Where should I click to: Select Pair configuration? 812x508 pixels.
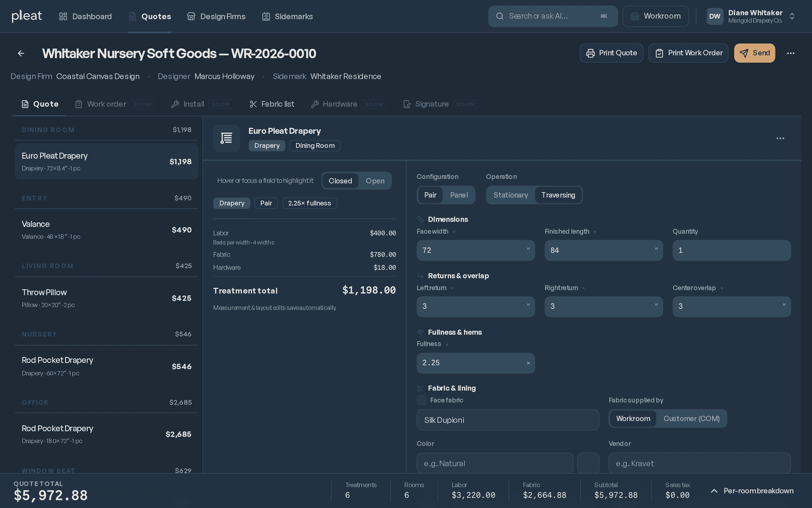tap(431, 195)
